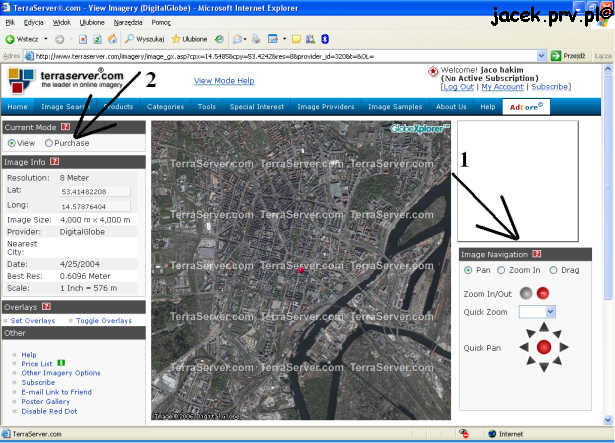
Task: Open the Pomoc menu
Action: (161, 22)
